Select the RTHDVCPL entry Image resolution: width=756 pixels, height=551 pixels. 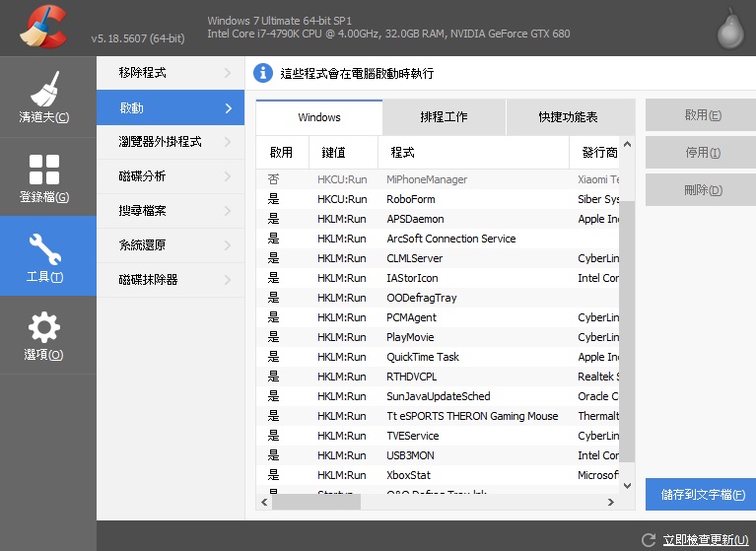pyautogui.click(x=438, y=377)
